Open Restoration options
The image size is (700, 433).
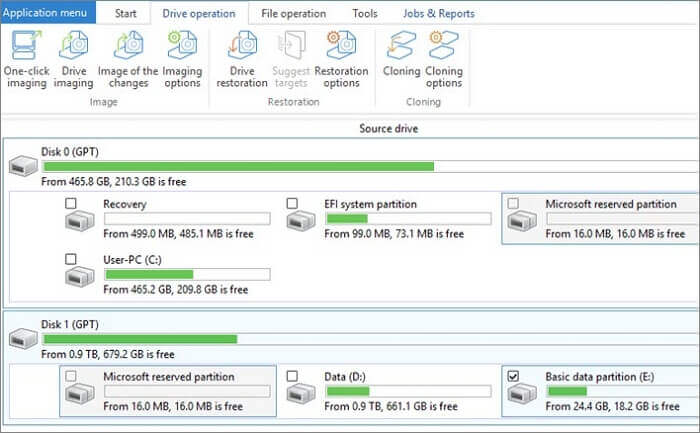coord(341,48)
